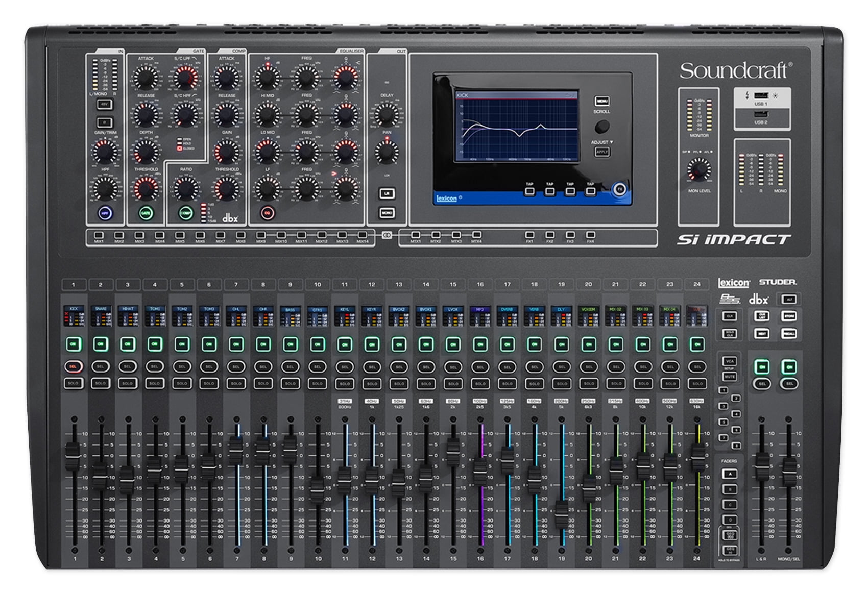Engage the COMP compressor button
Viewport: 868px width, 594px height.
click(186, 213)
